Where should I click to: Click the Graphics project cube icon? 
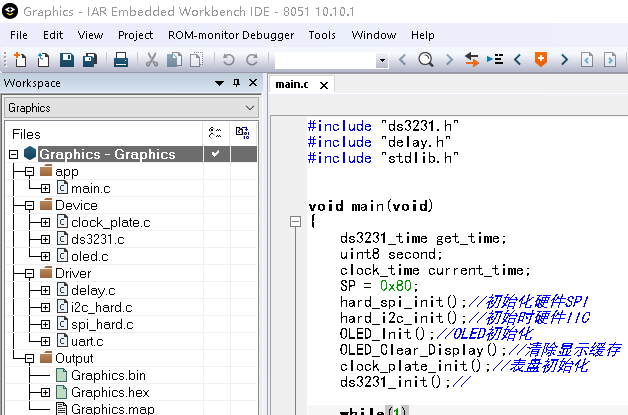30,153
